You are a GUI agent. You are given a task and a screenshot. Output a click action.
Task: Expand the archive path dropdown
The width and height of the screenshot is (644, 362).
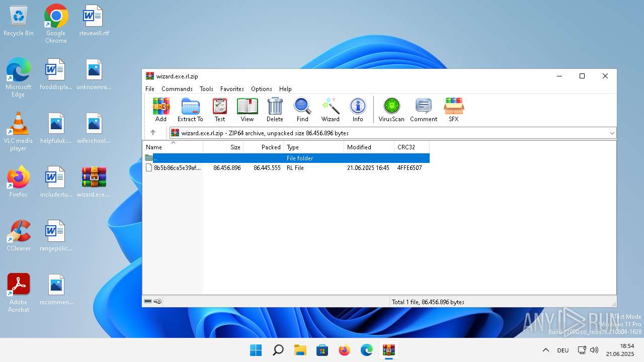tap(612, 133)
